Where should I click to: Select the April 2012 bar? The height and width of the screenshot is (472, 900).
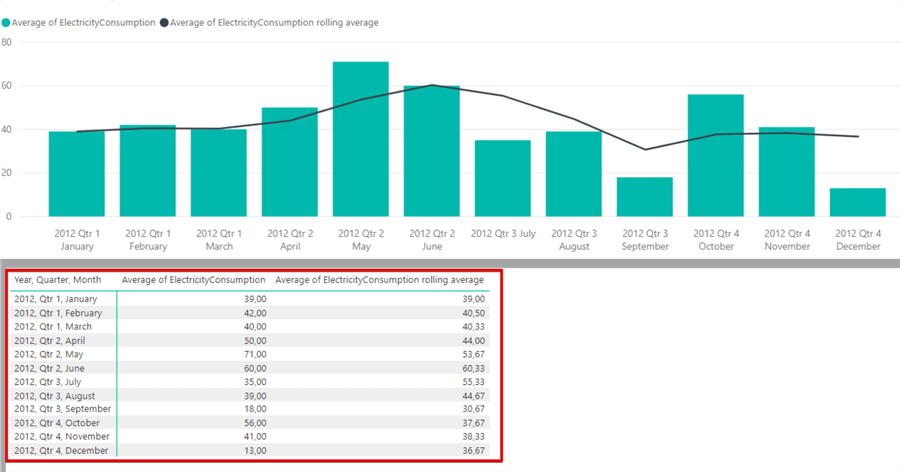(290, 162)
